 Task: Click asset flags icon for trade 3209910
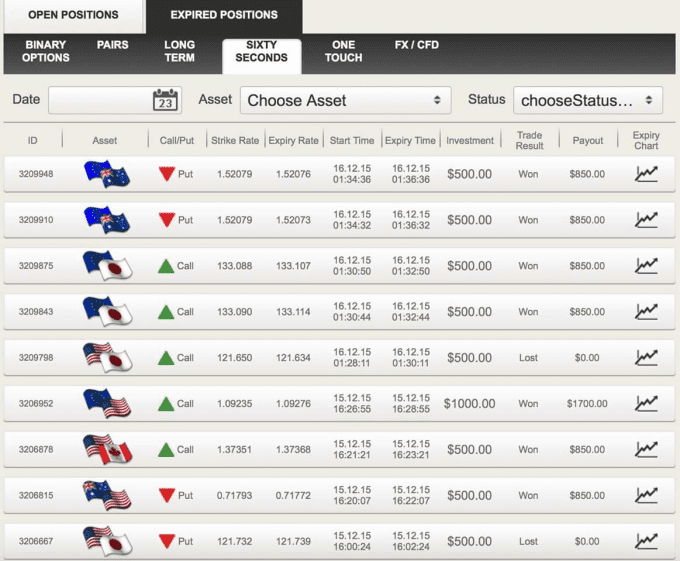click(x=107, y=220)
